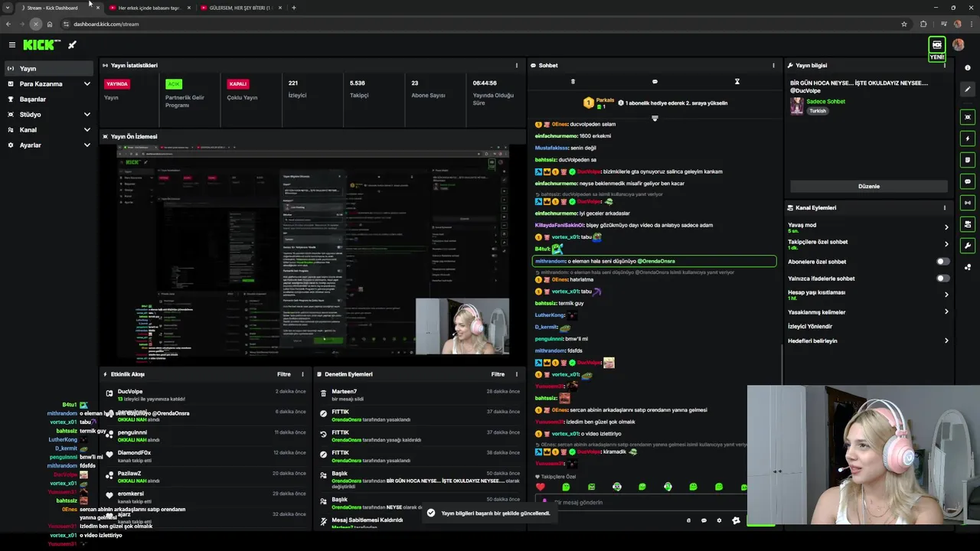Viewport: 980px width, 551px height.
Task: Select the red heart emote
Action: tap(541, 487)
